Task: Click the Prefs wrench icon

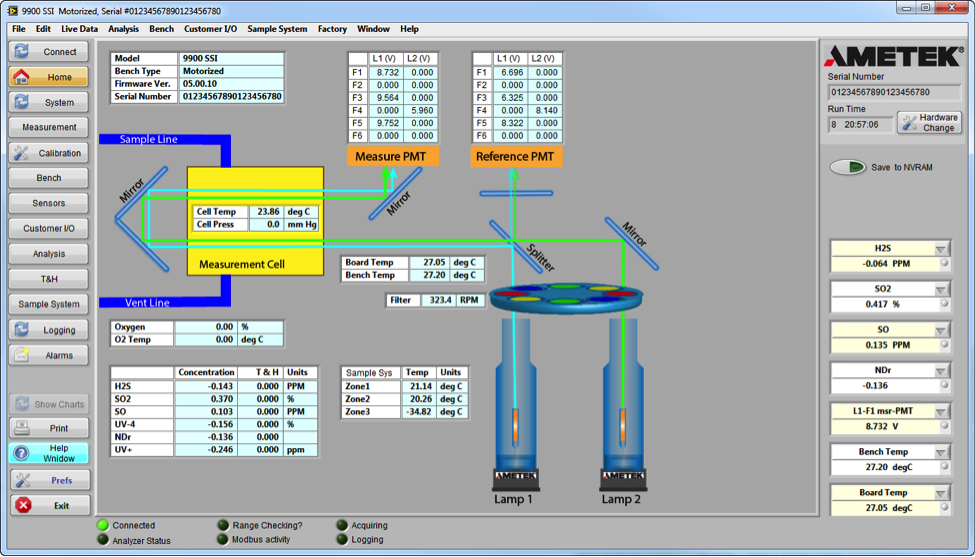Action: (x=23, y=480)
